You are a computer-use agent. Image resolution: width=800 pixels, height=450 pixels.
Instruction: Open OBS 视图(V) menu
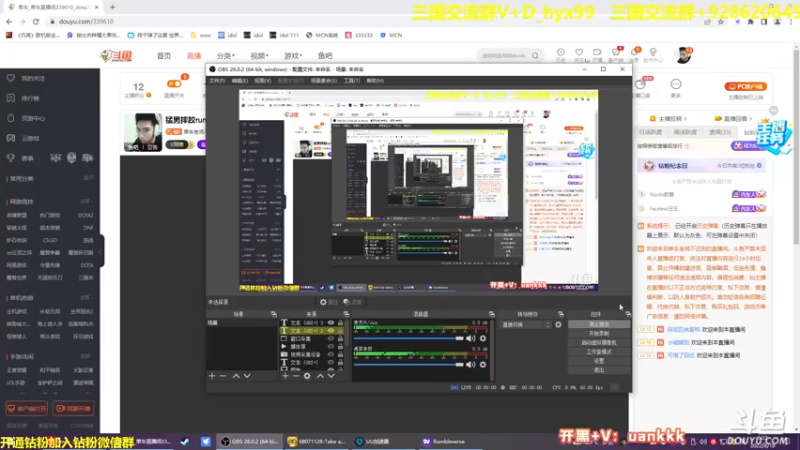point(262,81)
